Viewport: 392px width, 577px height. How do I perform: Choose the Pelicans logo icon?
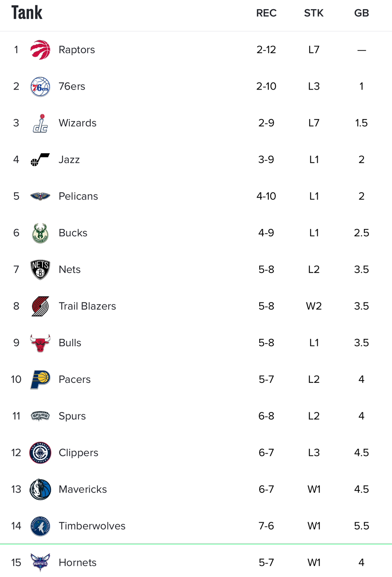(x=40, y=196)
